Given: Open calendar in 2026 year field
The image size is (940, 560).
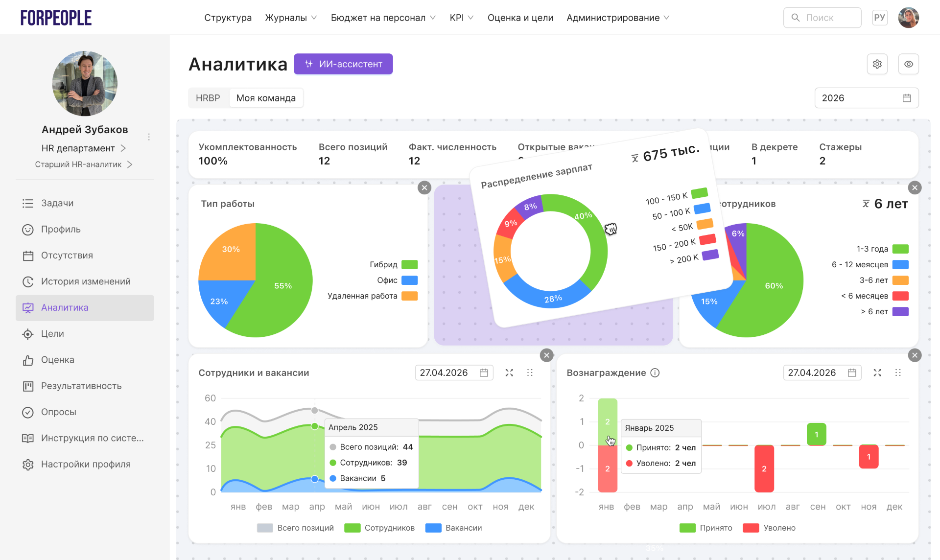Looking at the screenshot, I should coord(906,98).
